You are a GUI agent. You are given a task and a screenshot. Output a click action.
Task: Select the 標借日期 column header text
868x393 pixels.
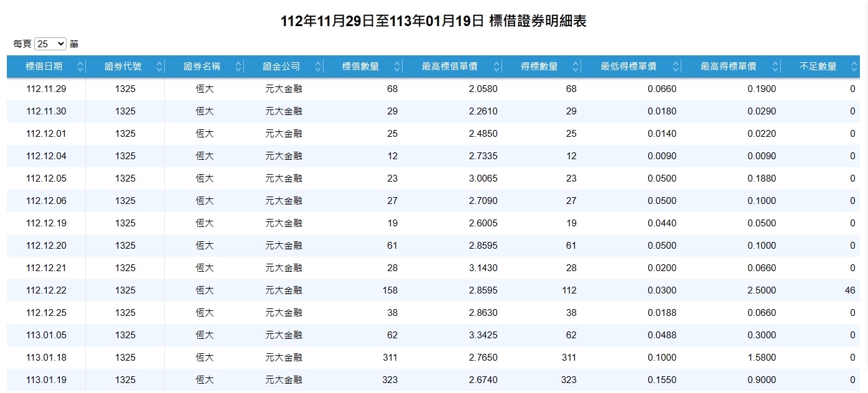click(44, 67)
